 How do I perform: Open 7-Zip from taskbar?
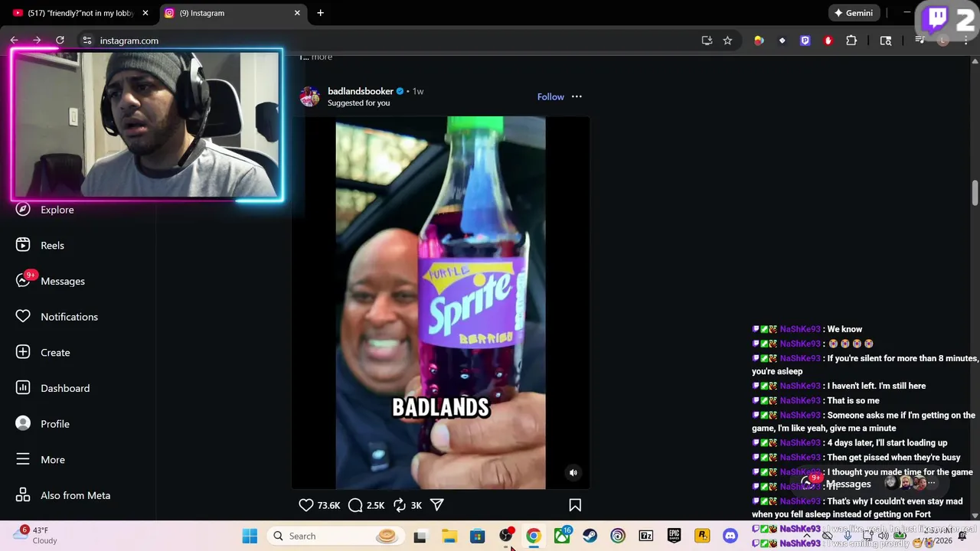(x=646, y=536)
